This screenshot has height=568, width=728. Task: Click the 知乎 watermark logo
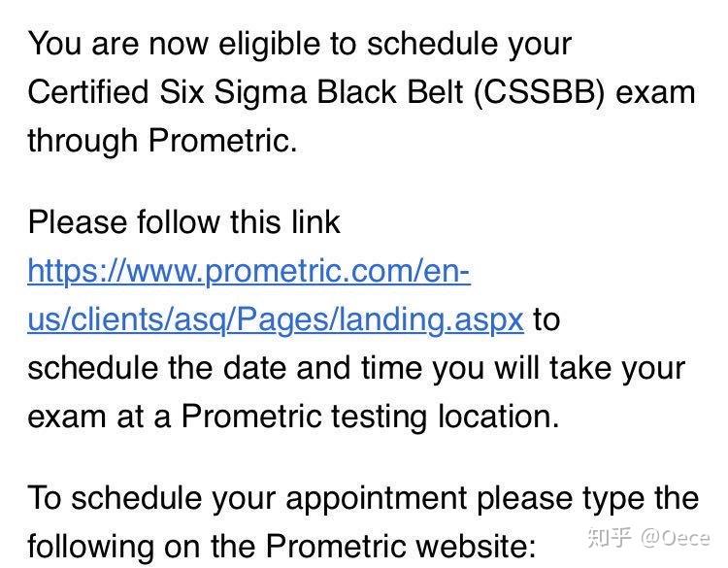pos(609,537)
